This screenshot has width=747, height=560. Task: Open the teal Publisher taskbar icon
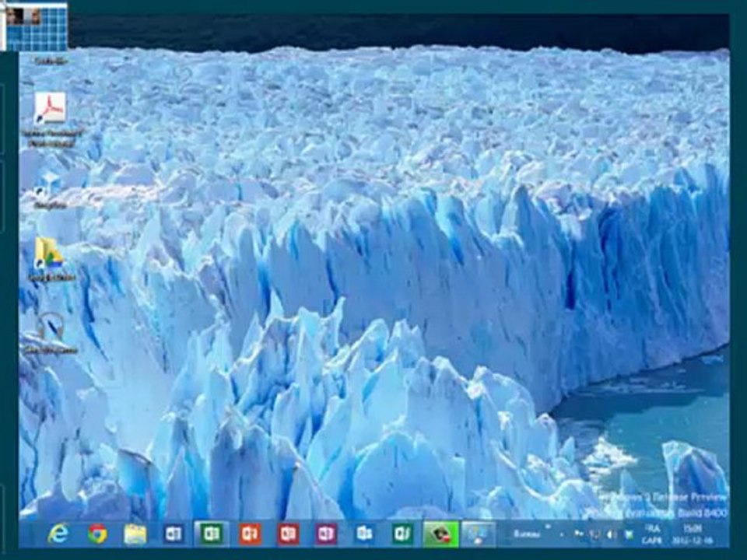[402, 534]
